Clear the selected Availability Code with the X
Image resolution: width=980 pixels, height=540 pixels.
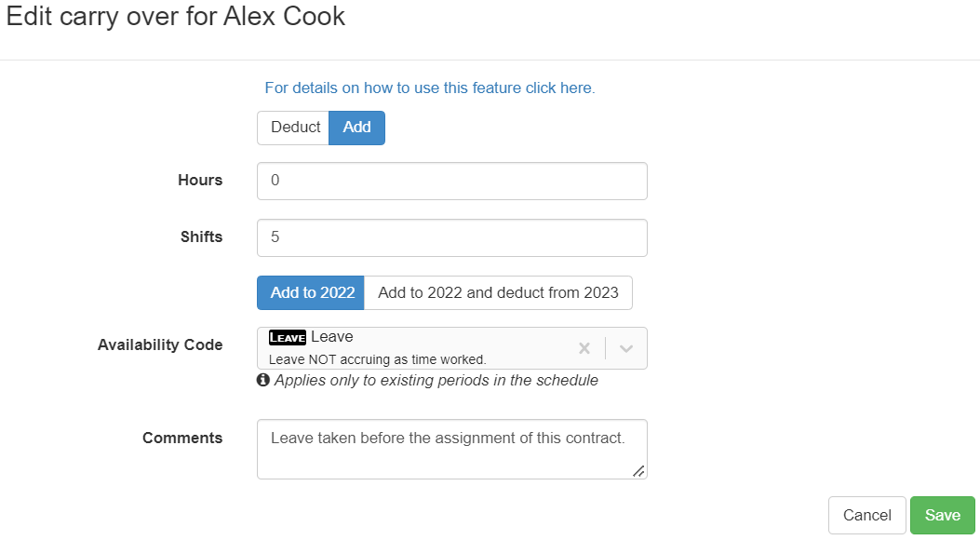click(584, 348)
